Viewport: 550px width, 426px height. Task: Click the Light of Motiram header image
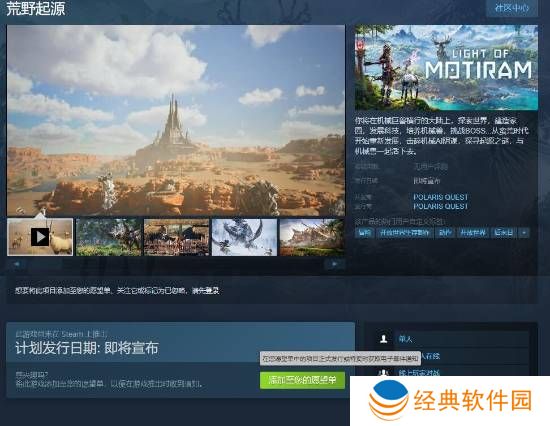[446, 67]
